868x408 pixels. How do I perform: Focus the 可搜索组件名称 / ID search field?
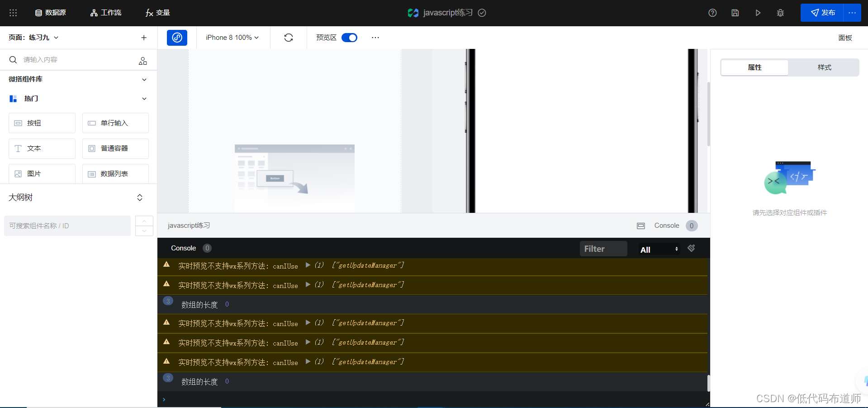[x=67, y=226]
